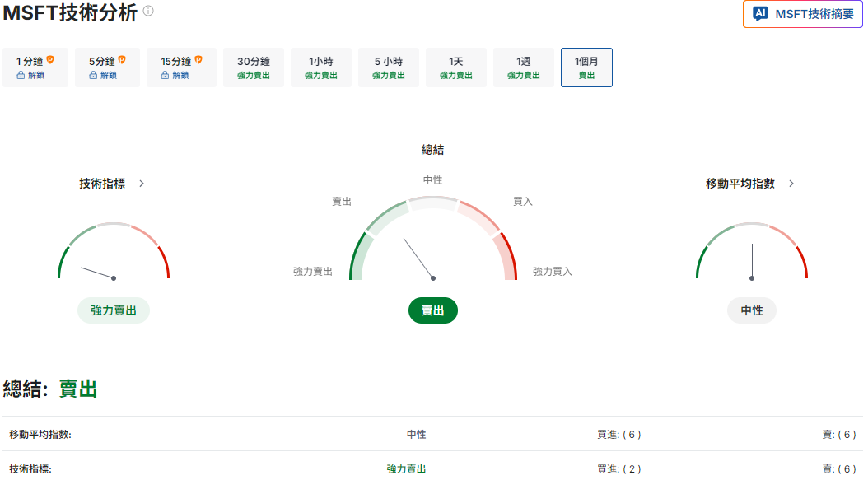The height and width of the screenshot is (480, 868).
Task: Click 中性 label below moving averages gauge
Action: coord(751,310)
